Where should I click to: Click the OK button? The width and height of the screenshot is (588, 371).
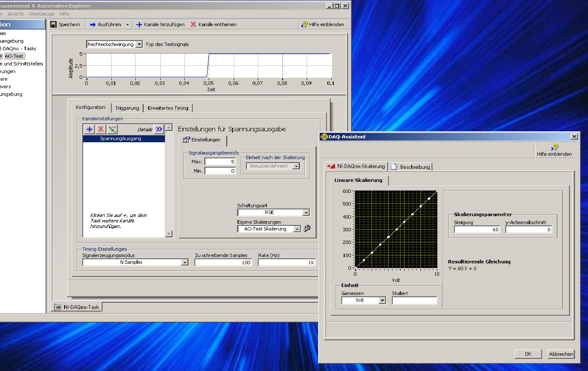(x=528, y=354)
